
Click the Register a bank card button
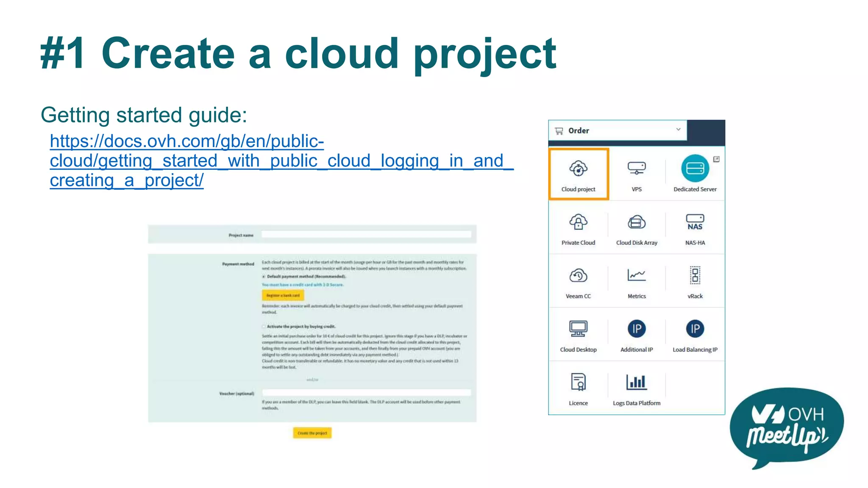(283, 295)
